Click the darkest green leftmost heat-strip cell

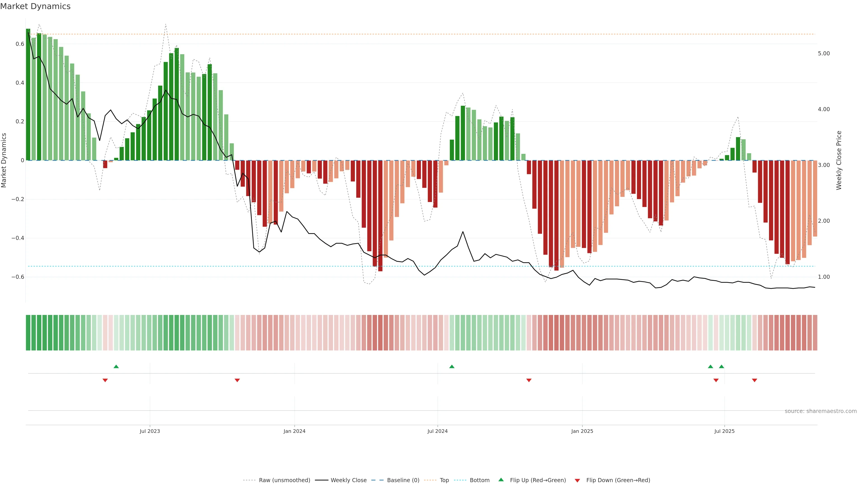tap(28, 332)
